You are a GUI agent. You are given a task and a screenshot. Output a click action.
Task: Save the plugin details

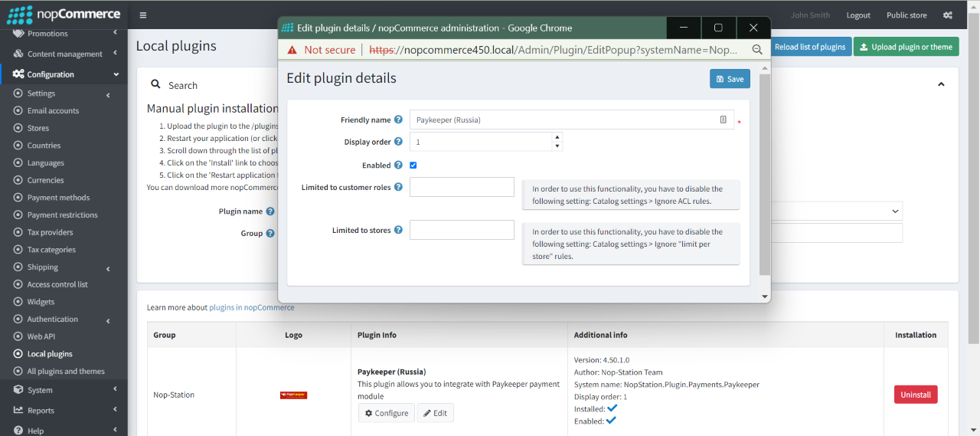click(730, 79)
